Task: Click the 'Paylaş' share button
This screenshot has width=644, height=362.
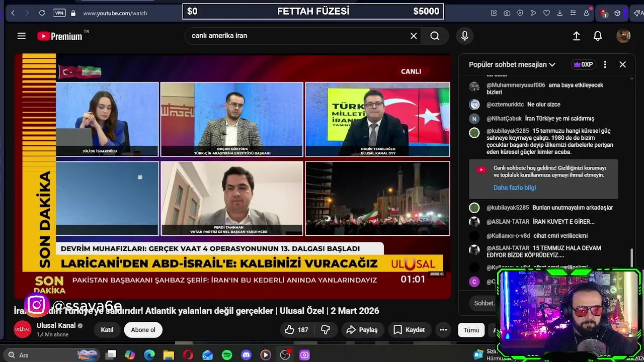Action: click(362, 330)
